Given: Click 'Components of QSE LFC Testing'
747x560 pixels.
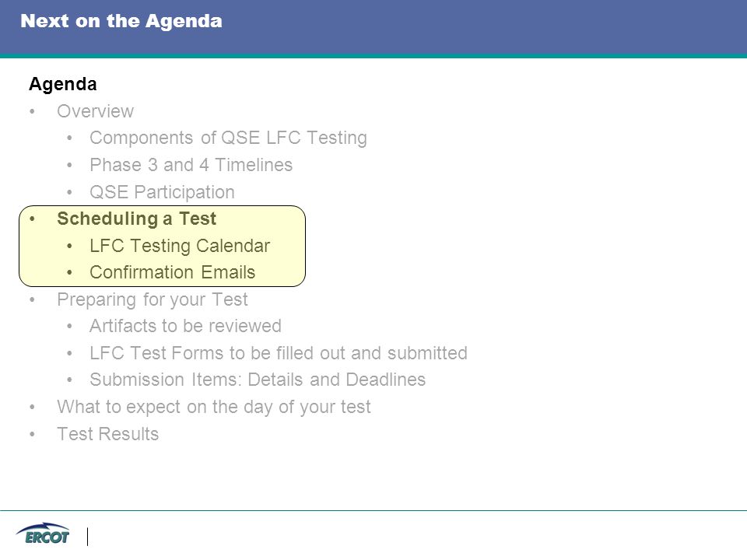Looking at the screenshot, I should coord(228,138).
